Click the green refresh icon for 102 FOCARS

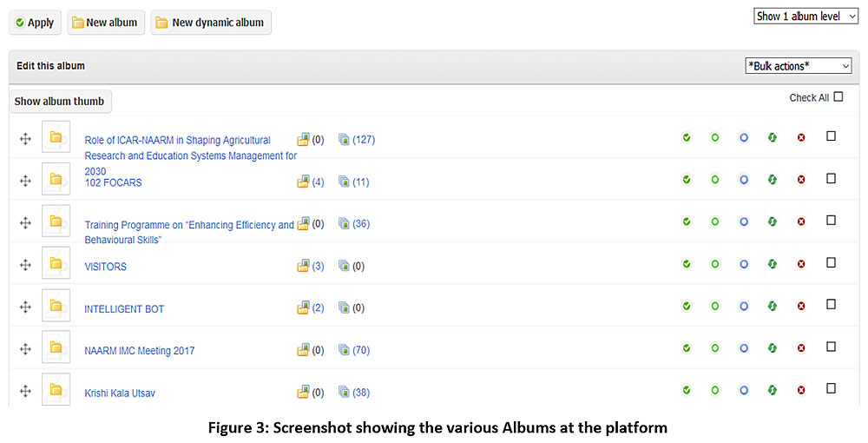(773, 180)
